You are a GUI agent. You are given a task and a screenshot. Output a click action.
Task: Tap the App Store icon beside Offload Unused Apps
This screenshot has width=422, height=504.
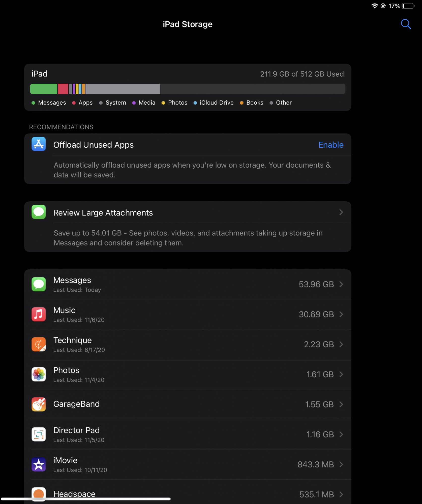click(39, 144)
